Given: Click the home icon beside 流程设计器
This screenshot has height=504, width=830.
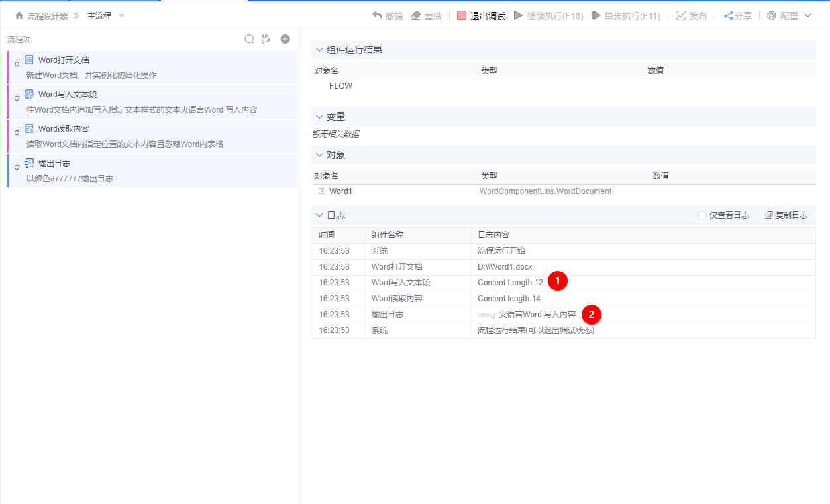Looking at the screenshot, I should 19,15.
